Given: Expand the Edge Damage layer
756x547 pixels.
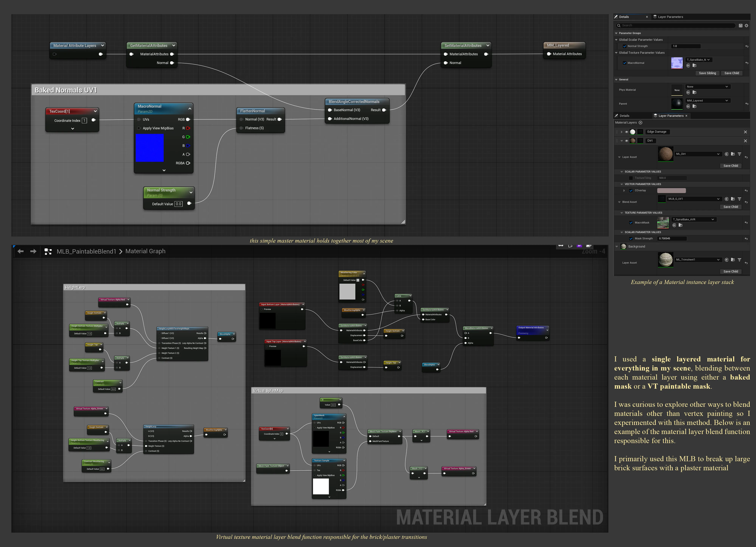Looking at the screenshot, I should click(x=622, y=132).
